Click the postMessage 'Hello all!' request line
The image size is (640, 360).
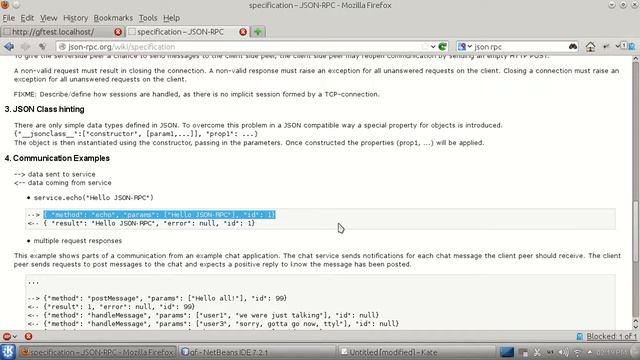pyautogui.click(x=157, y=298)
